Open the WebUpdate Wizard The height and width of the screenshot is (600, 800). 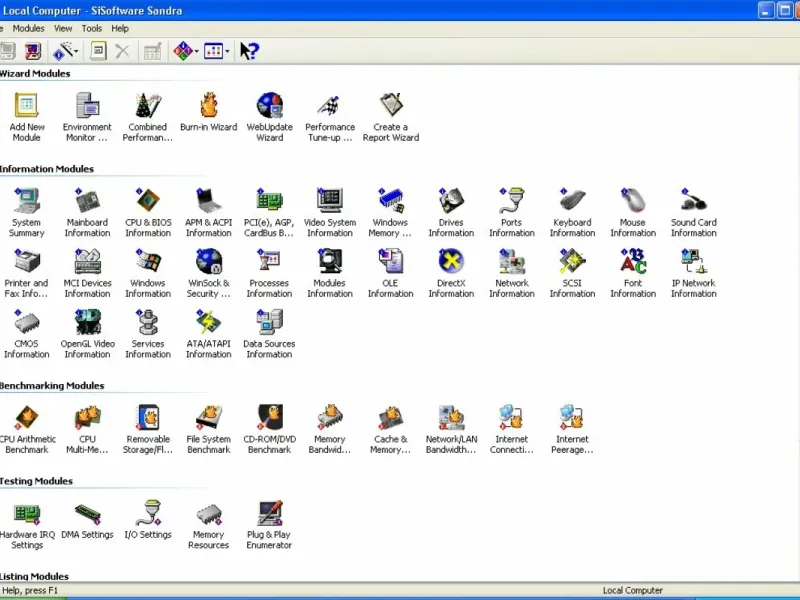click(269, 117)
